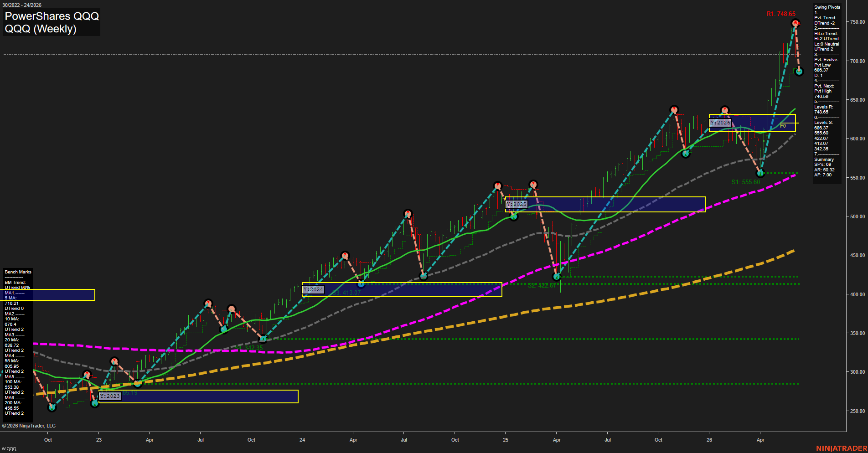Click the 30/2022 - 24/2026 date range text

(x=22, y=5)
